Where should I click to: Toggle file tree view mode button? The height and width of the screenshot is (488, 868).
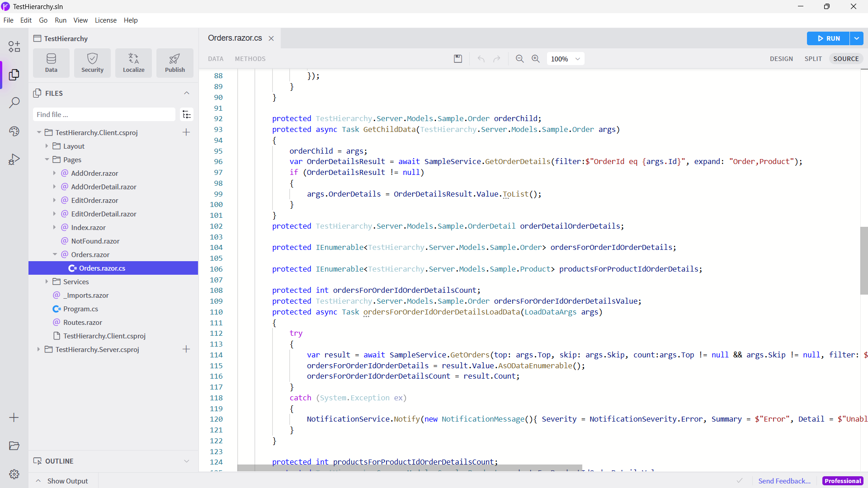click(x=186, y=115)
